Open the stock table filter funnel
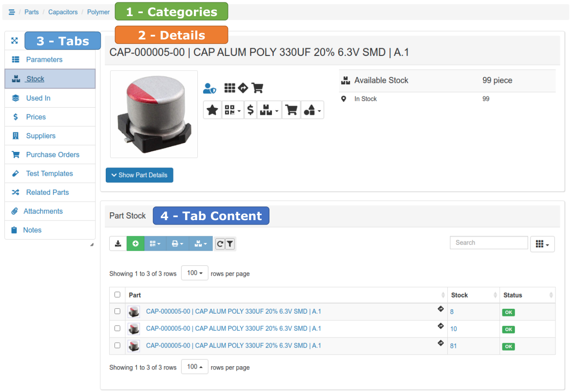This screenshot has width=572, height=392. pos(230,243)
